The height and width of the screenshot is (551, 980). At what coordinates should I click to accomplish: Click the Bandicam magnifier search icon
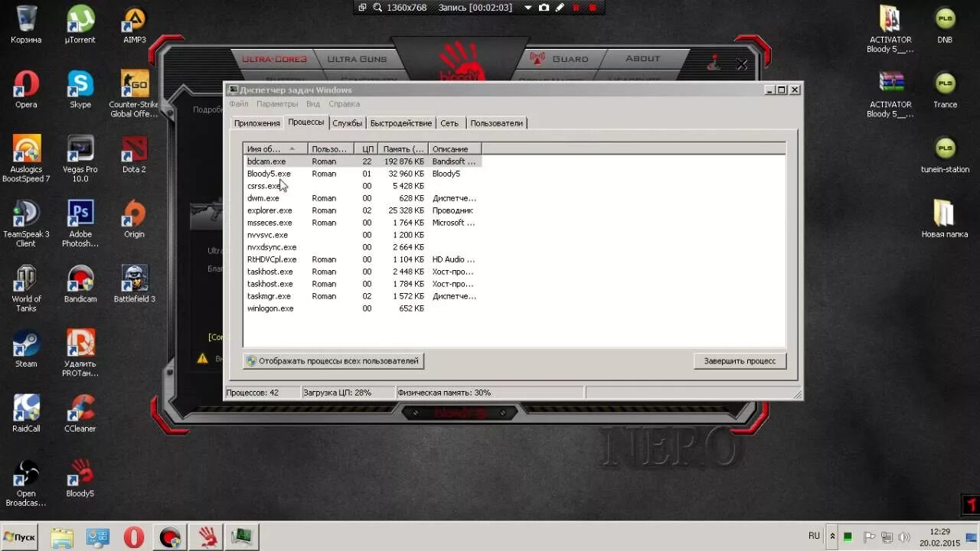pos(377,8)
